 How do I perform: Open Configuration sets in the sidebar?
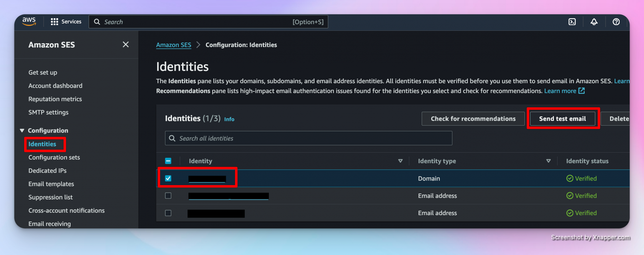click(x=54, y=157)
